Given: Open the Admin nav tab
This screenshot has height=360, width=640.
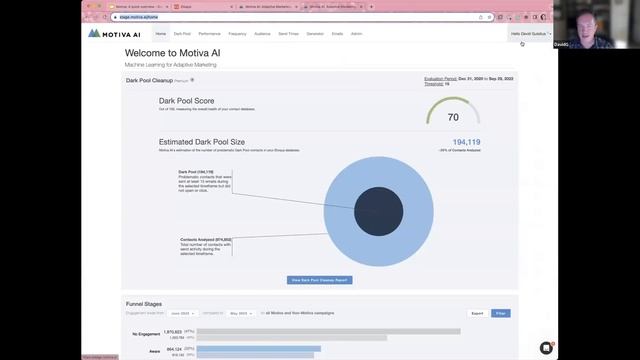Looking at the screenshot, I should coord(356,34).
